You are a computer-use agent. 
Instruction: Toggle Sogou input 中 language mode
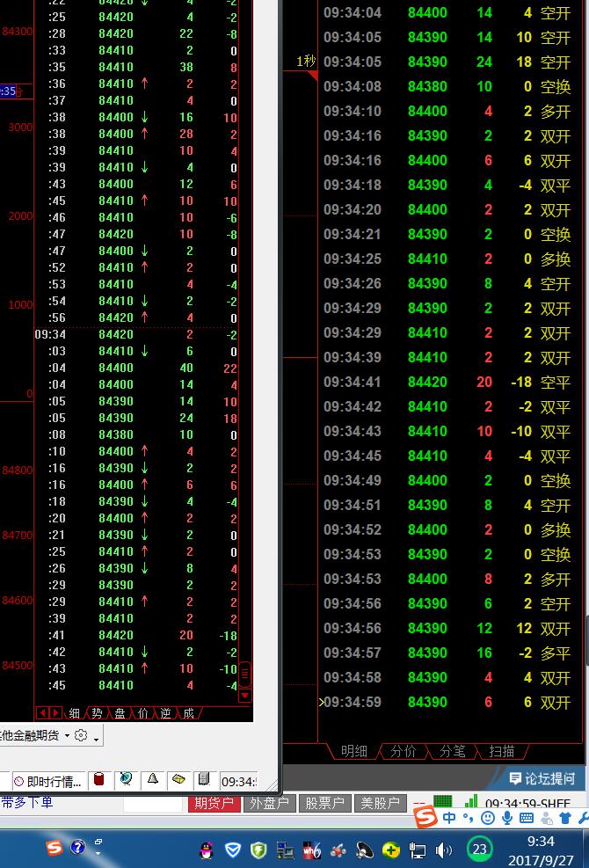[449, 818]
